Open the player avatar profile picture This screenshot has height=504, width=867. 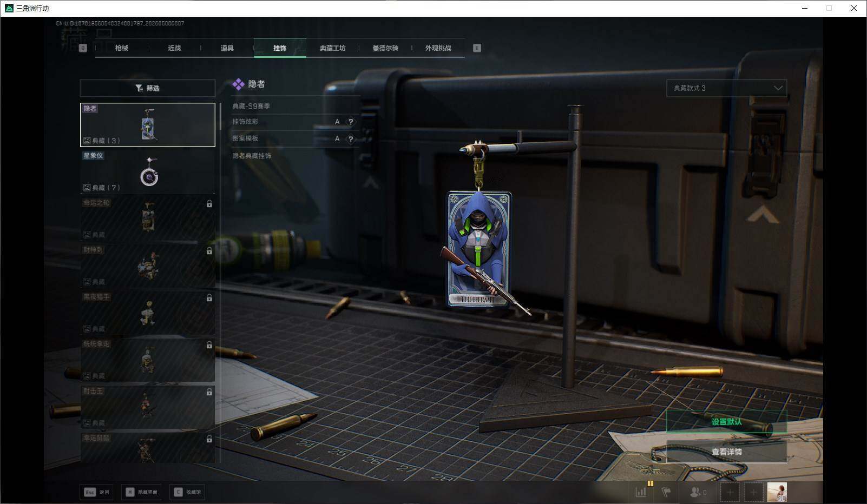(777, 492)
